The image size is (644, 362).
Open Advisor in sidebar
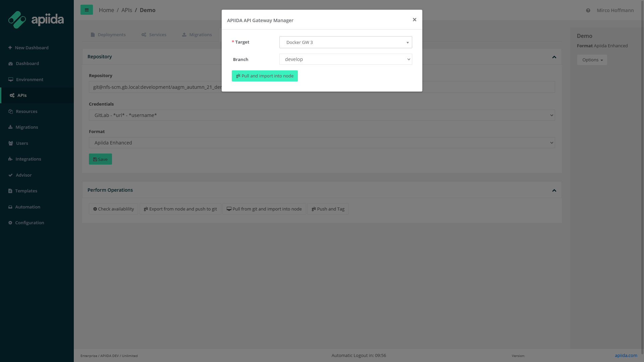(37, 175)
